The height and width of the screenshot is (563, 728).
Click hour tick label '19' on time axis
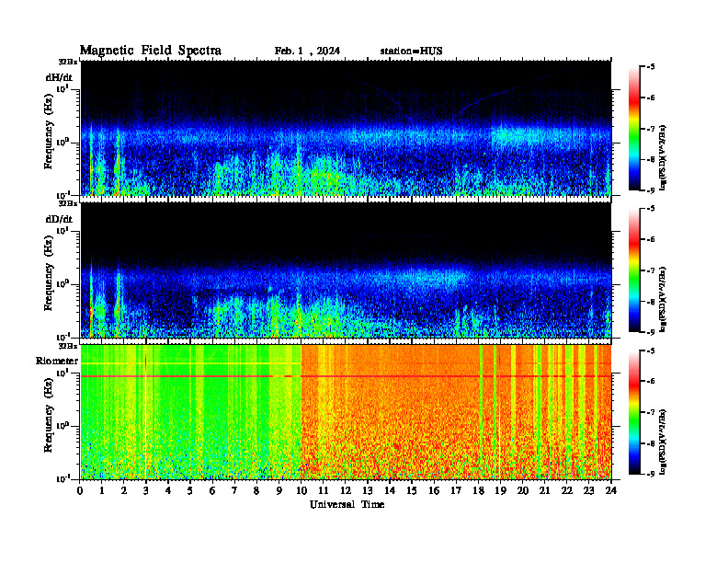point(500,490)
